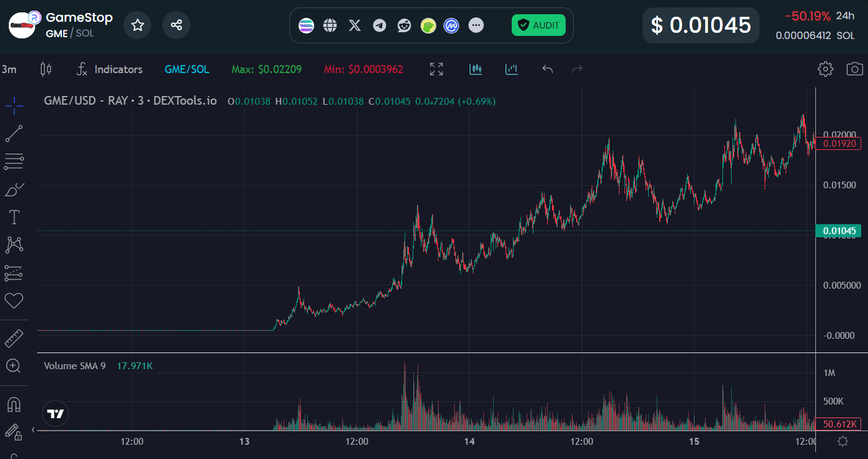
Task: Click the 1M volume scale label
Action: tap(830, 373)
